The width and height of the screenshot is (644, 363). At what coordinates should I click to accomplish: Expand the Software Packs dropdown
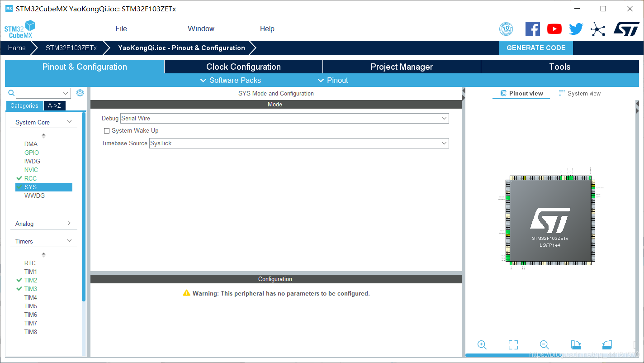tap(230, 80)
